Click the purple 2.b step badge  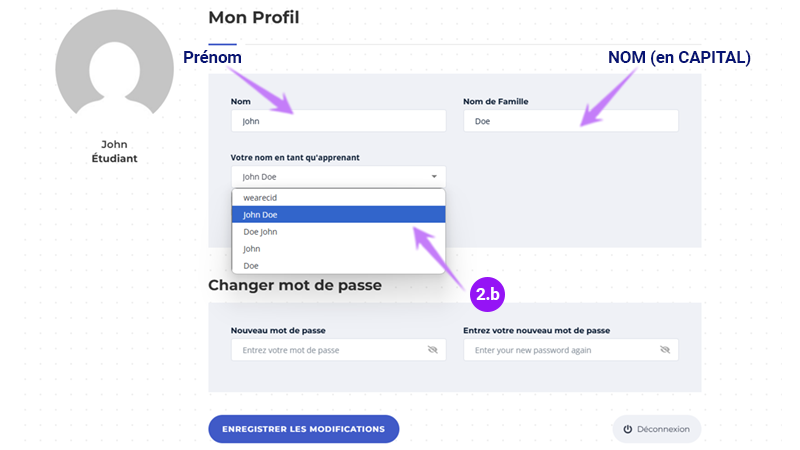coord(487,294)
